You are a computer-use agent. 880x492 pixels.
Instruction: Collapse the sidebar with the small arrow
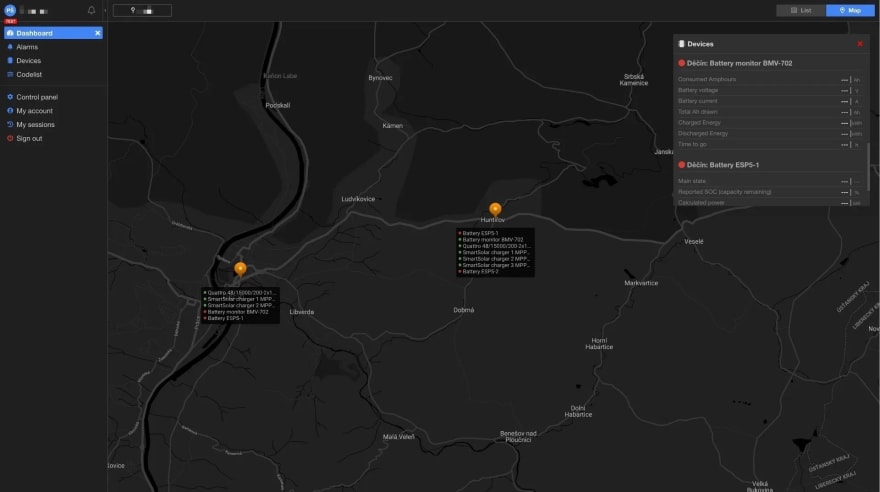click(x=105, y=10)
